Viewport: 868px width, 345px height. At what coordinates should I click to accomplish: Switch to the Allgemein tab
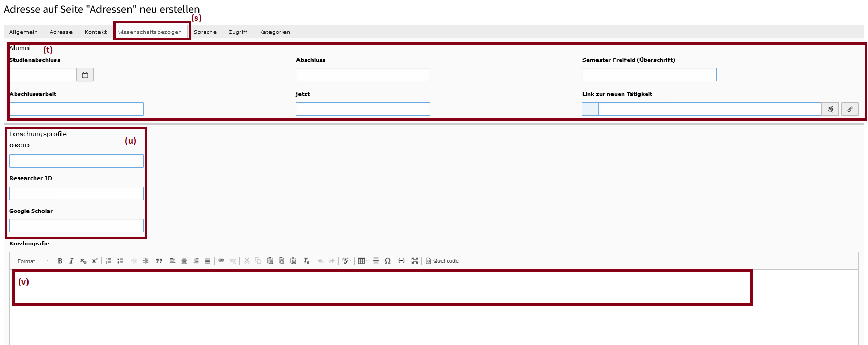coord(23,32)
